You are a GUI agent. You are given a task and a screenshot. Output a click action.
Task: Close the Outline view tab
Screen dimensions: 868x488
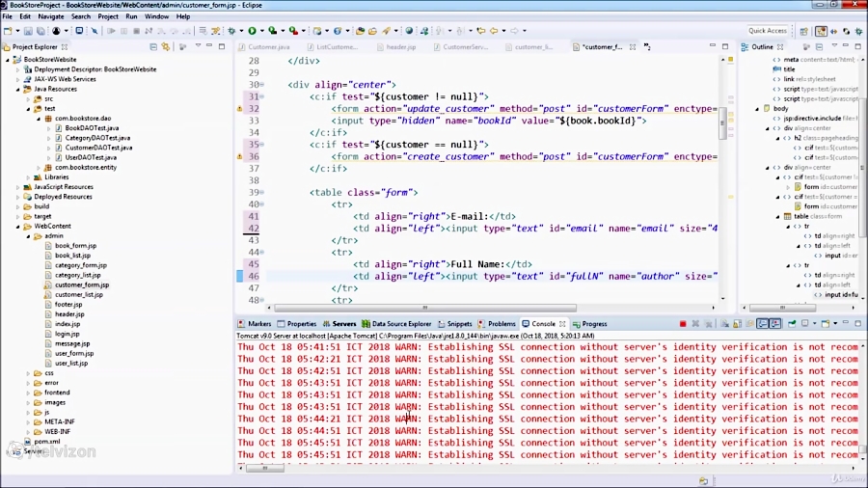point(780,47)
